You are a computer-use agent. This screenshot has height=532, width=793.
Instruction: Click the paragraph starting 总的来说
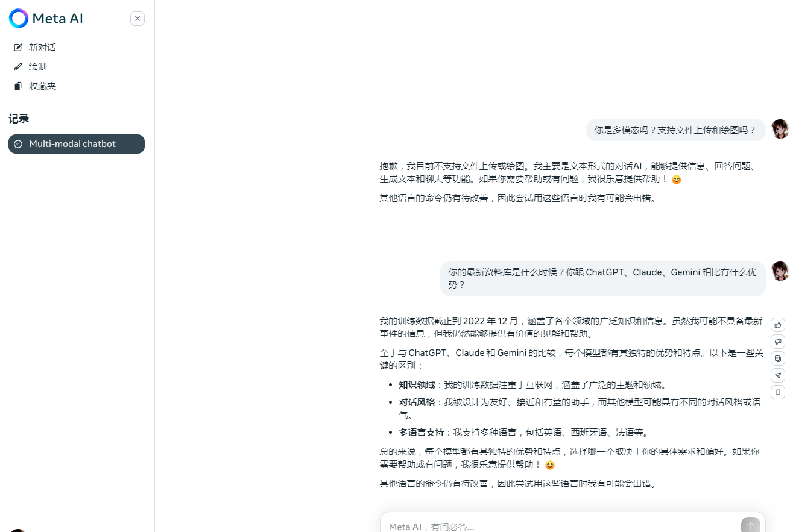(x=570, y=457)
